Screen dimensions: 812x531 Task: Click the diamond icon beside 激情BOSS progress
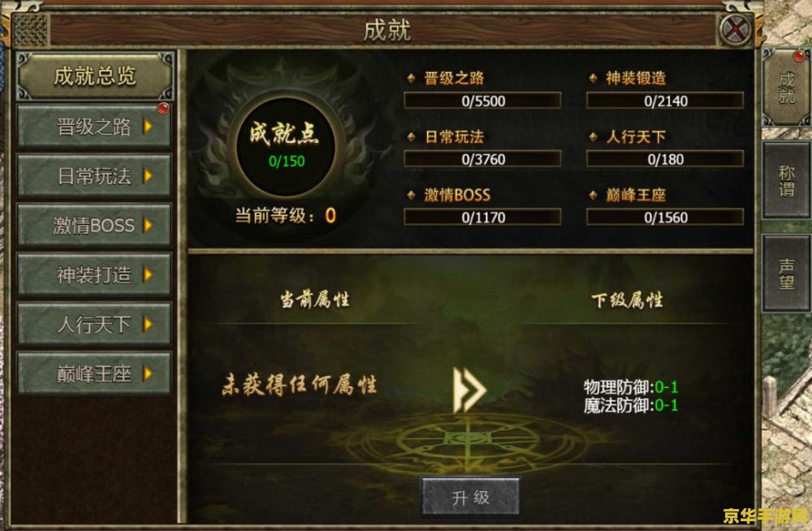(412, 196)
